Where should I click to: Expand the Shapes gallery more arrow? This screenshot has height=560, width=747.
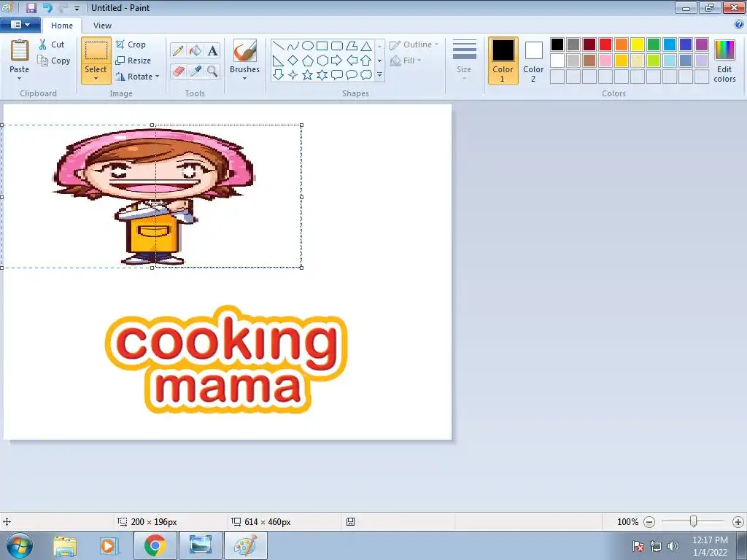[x=379, y=75]
